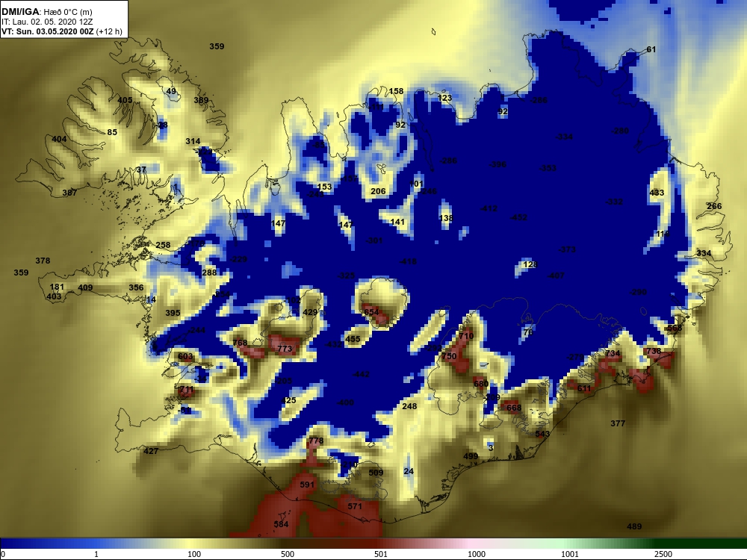Click the map value "288"
The width and height of the screenshot is (747, 560).
coord(209,273)
